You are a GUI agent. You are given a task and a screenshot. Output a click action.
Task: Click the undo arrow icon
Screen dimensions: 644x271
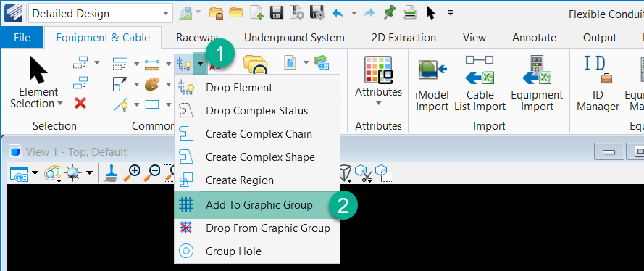coord(338,13)
